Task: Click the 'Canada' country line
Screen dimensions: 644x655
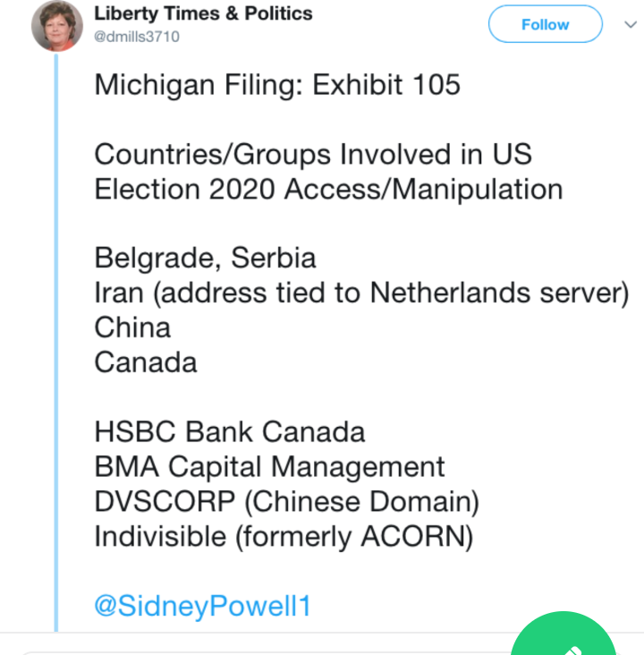Action: pos(146,362)
